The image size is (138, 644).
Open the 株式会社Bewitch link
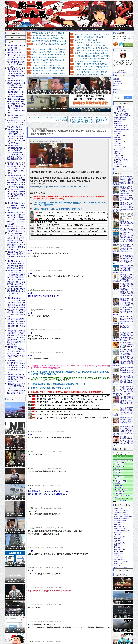(117, 89)
